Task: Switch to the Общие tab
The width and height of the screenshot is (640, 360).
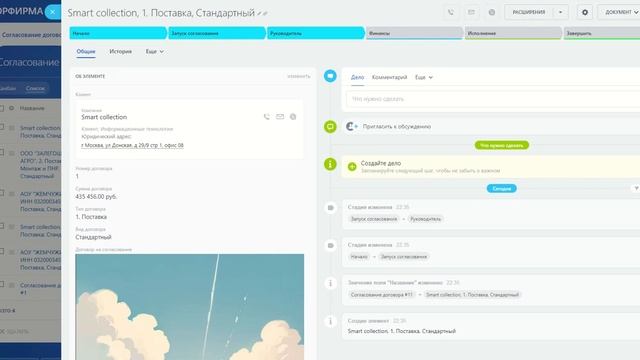Action: [86, 51]
